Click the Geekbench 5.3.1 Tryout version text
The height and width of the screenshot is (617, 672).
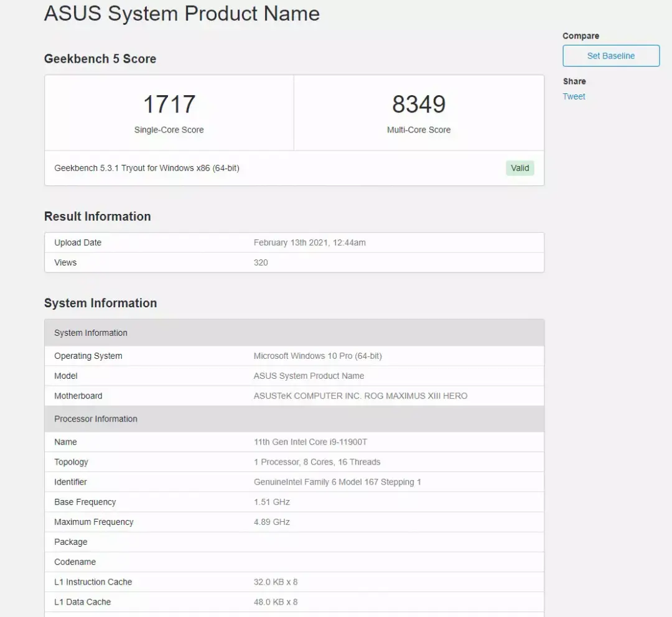click(x=147, y=168)
